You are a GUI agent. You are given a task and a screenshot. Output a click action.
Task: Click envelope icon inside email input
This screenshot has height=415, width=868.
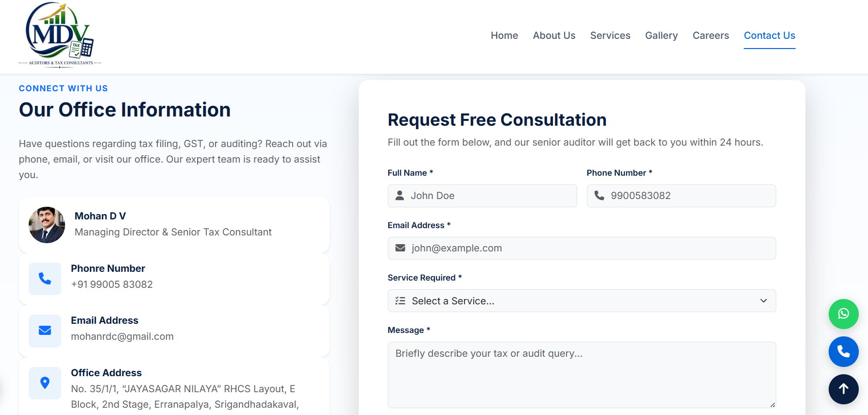(x=400, y=248)
